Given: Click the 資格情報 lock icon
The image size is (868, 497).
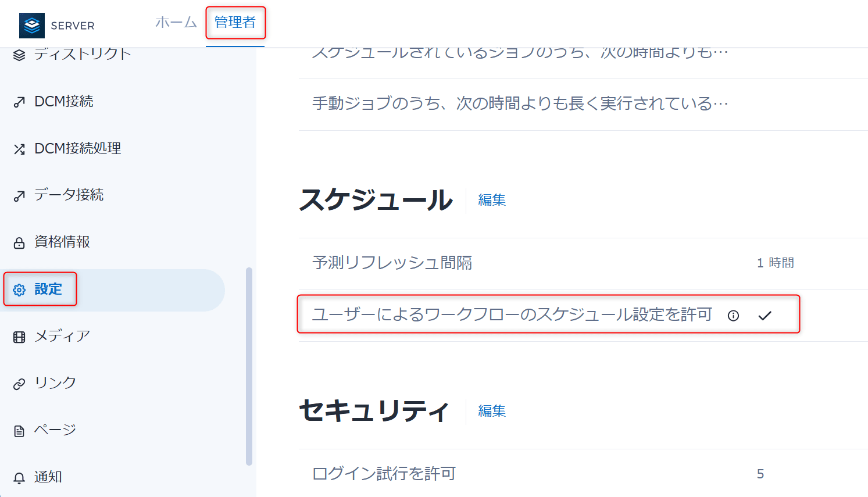Looking at the screenshot, I should 19,243.
